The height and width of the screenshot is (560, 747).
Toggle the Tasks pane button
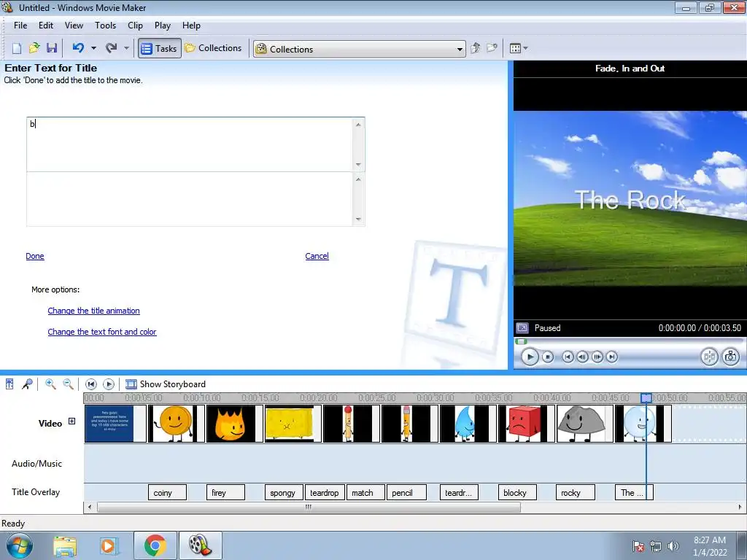[x=160, y=48]
